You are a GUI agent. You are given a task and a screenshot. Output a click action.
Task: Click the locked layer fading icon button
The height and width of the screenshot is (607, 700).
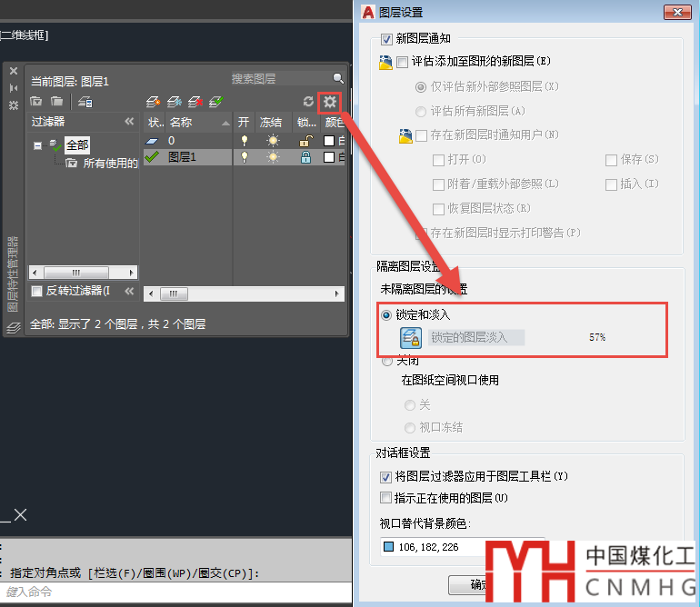click(410, 338)
